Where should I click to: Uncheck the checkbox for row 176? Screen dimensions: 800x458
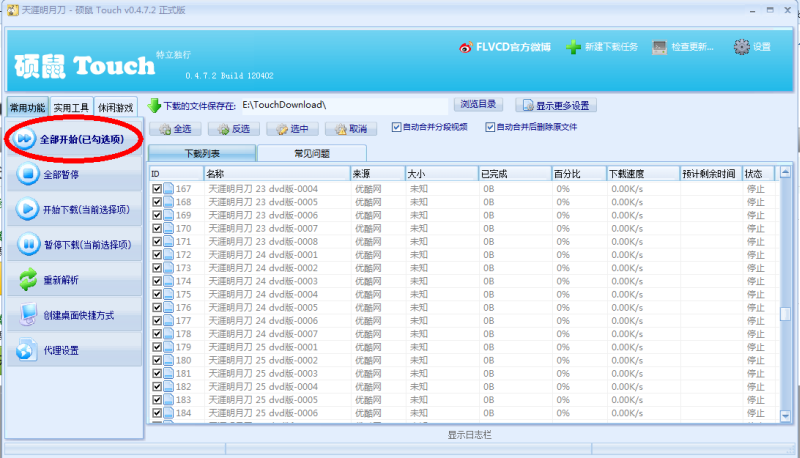[x=157, y=308]
